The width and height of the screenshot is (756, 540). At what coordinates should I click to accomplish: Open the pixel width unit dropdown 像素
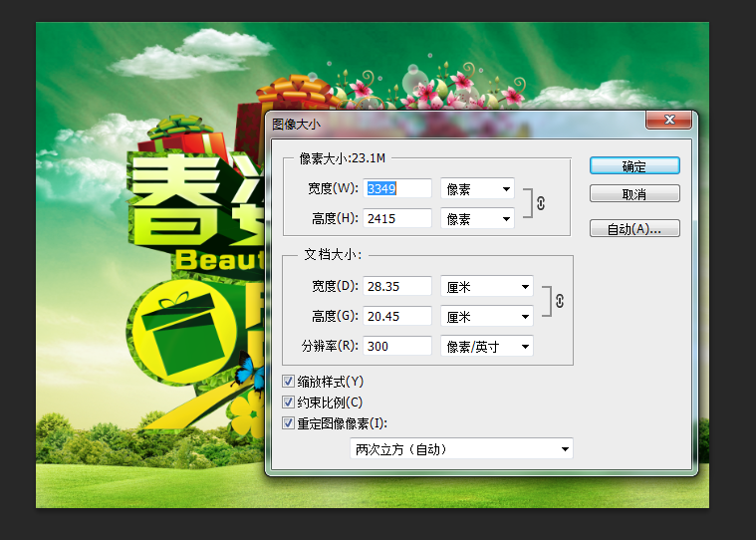coord(477,188)
